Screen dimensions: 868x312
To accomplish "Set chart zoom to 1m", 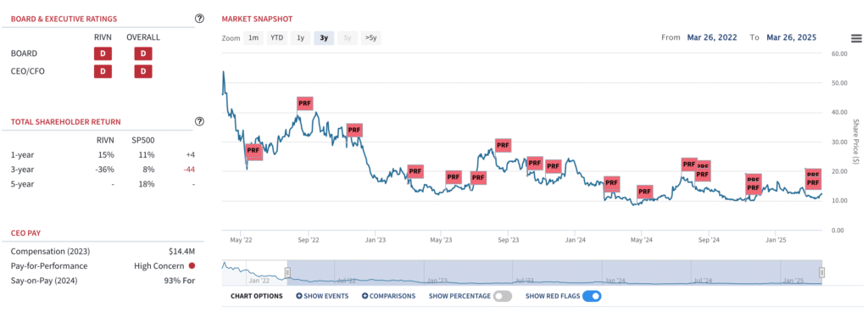I will click(x=253, y=38).
